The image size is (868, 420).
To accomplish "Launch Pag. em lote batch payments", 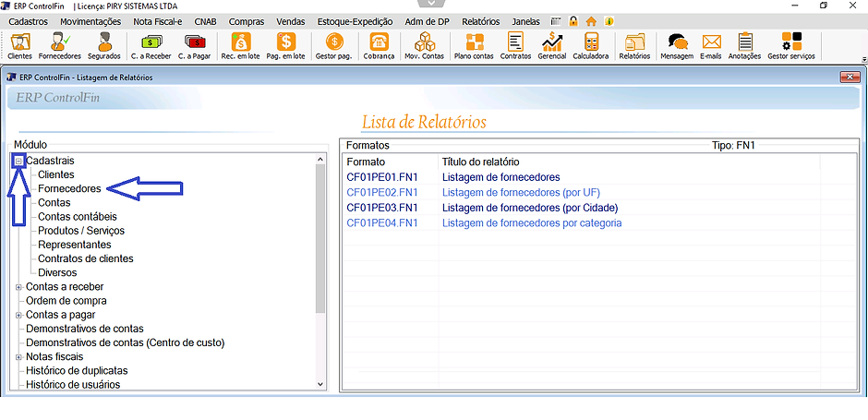I will pos(285,46).
